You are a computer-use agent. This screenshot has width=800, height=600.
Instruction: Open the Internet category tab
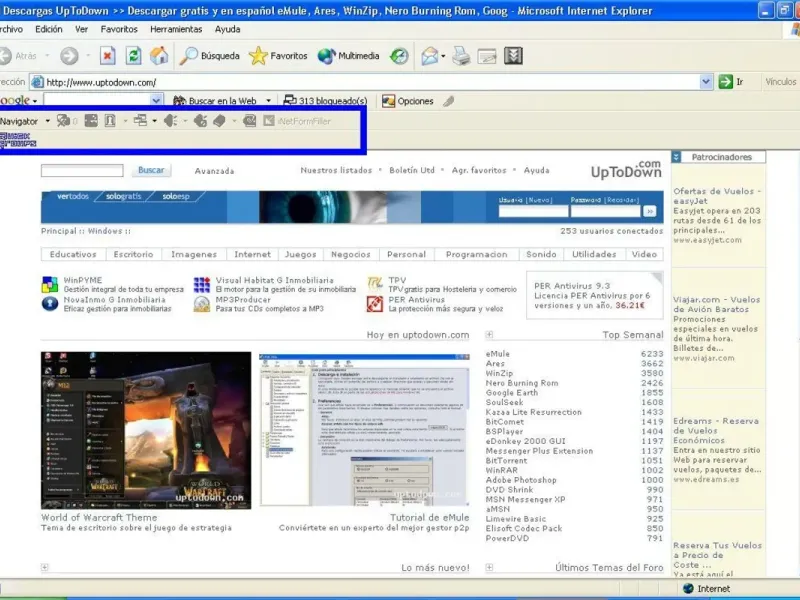tap(252, 255)
